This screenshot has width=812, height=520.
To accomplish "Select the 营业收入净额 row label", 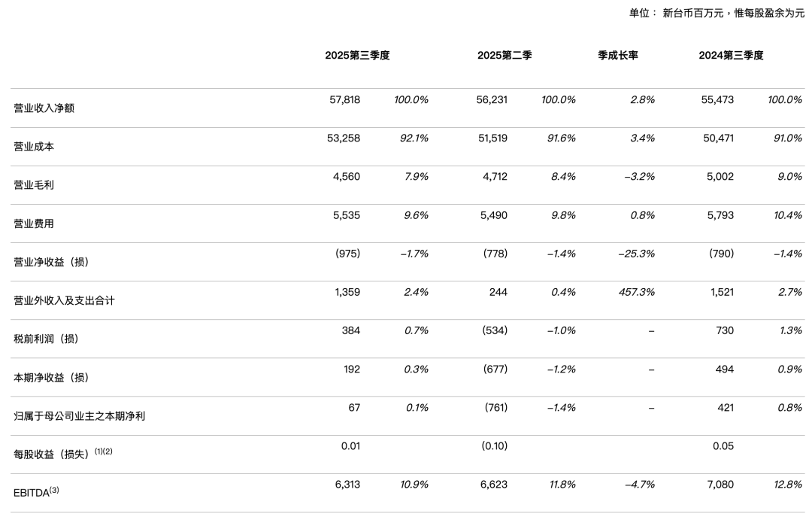I will [44, 108].
